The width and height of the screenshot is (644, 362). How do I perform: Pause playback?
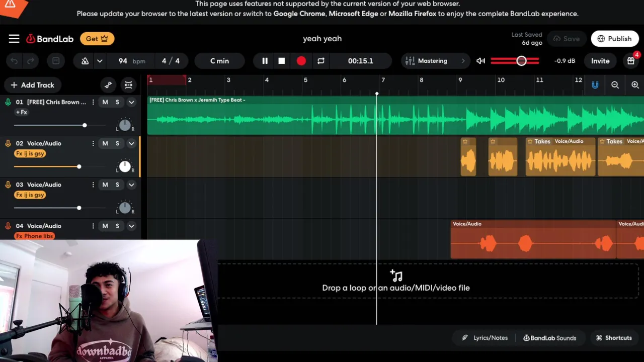[x=265, y=61]
